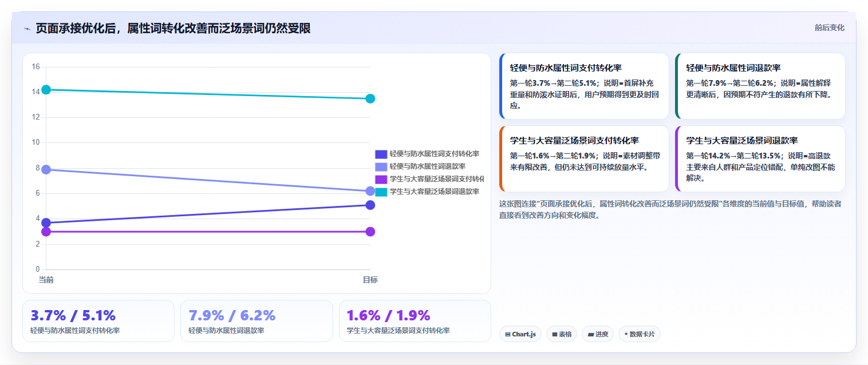Click the 前后变化 badge in the header

click(829, 28)
